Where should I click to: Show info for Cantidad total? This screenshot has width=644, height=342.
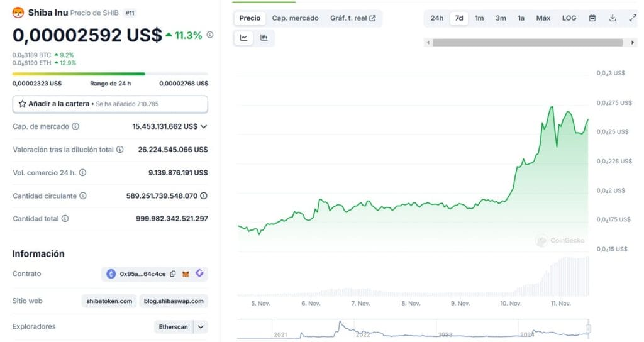coord(65,219)
